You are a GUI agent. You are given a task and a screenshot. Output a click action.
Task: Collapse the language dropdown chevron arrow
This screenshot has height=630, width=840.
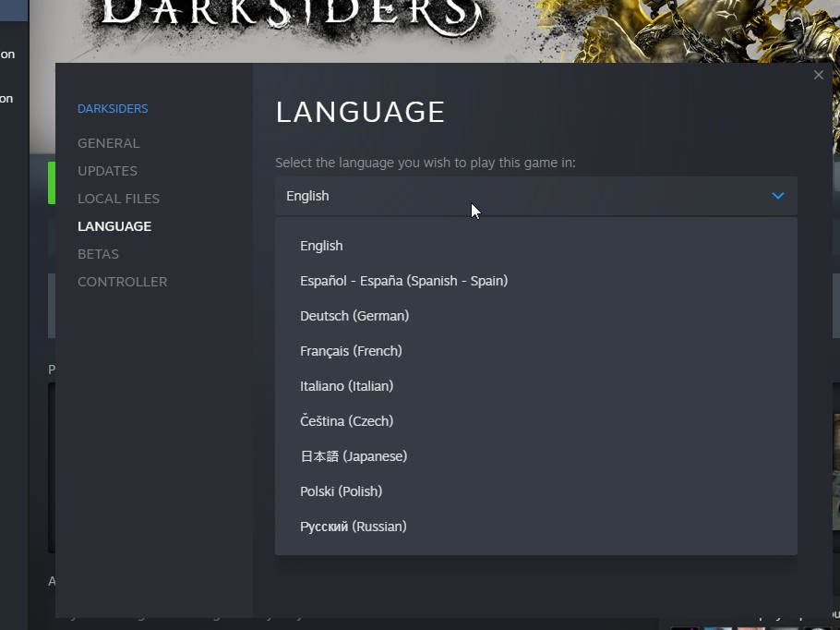pos(778,196)
